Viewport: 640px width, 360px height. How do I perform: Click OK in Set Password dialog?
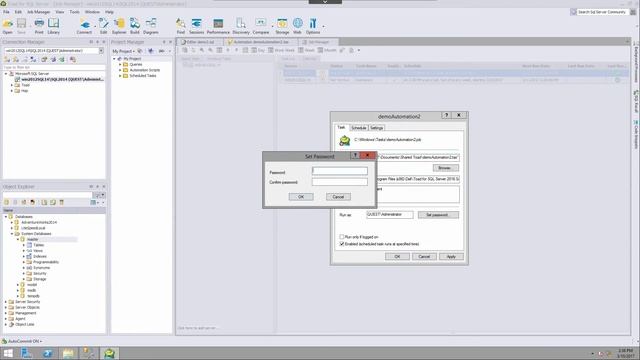click(x=301, y=197)
